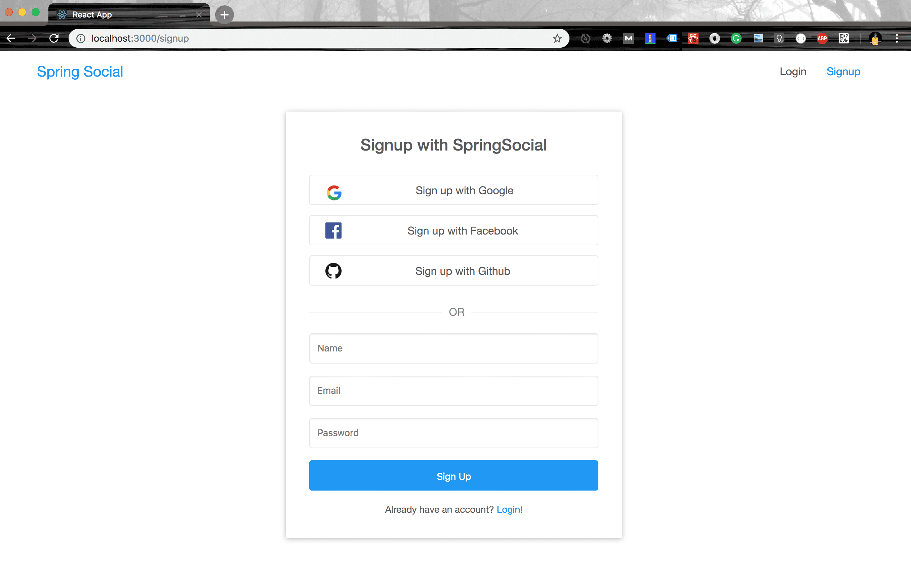Open the React Developer Tools extension
This screenshot has height=588, width=911.
tap(693, 38)
